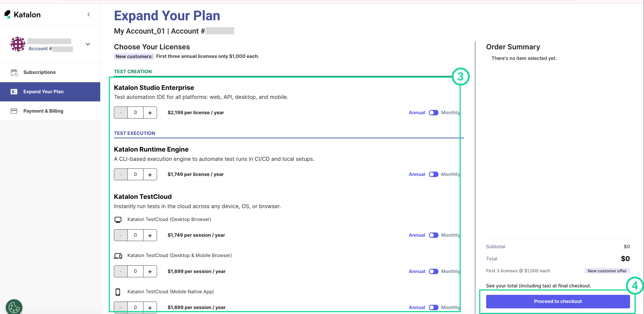
Task: Click the Mobile Native App phone icon
Action: tap(118, 292)
